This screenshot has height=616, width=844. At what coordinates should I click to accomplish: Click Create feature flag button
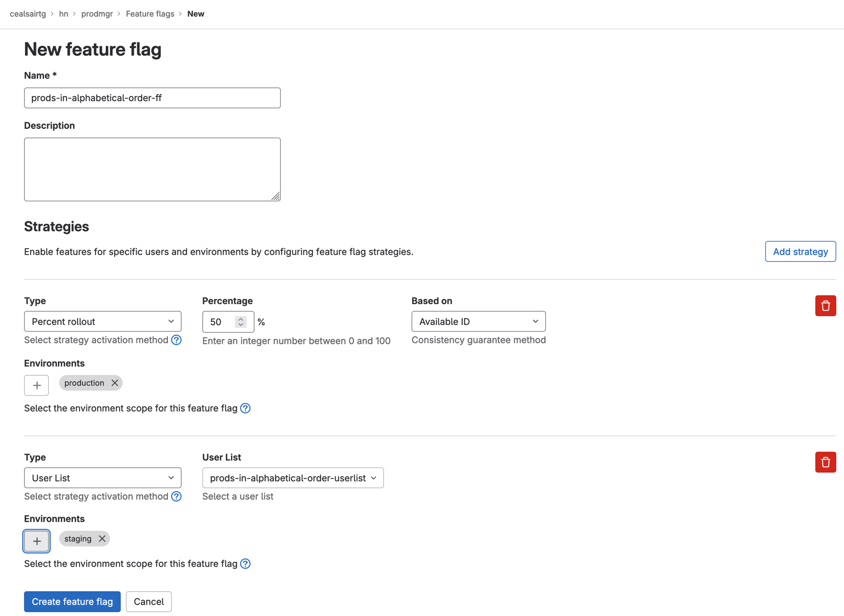[72, 601]
